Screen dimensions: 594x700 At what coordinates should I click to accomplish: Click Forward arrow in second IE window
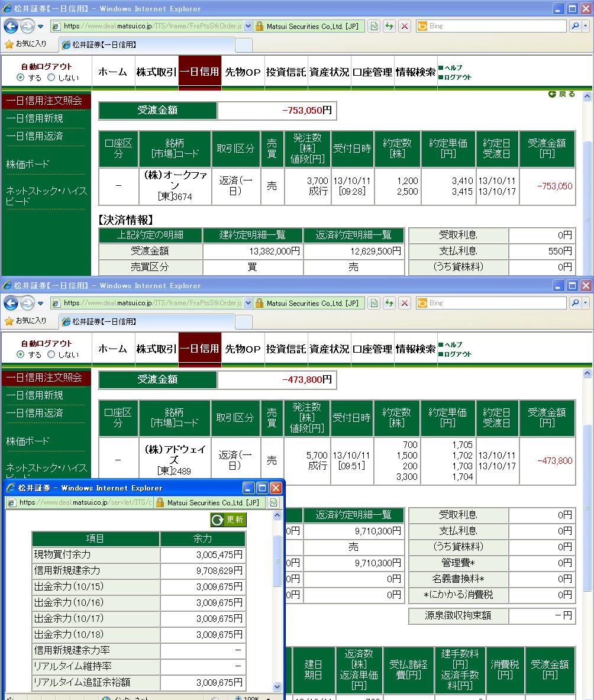(x=27, y=303)
